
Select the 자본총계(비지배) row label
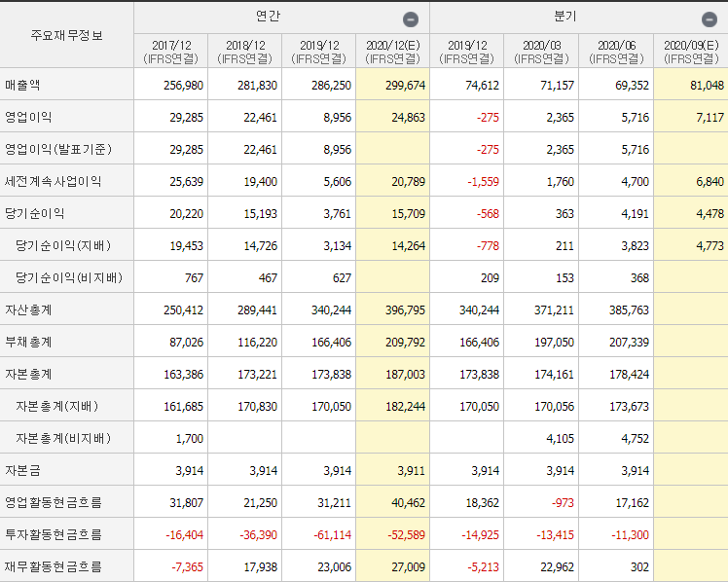63,438
